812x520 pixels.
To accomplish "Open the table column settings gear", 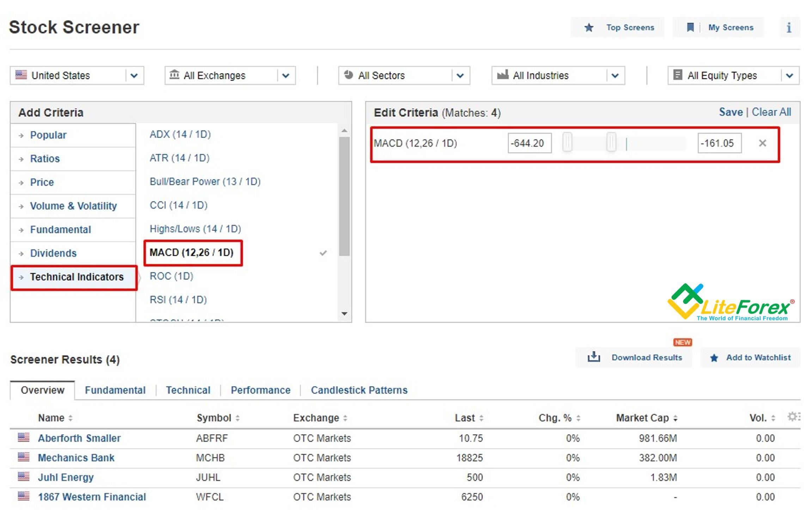I will pyautogui.click(x=794, y=417).
